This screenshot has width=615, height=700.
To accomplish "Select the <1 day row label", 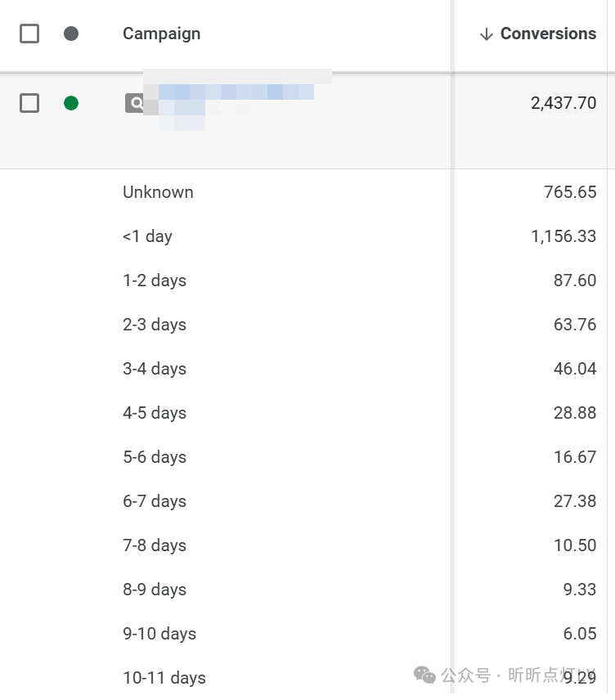I will click(147, 236).
